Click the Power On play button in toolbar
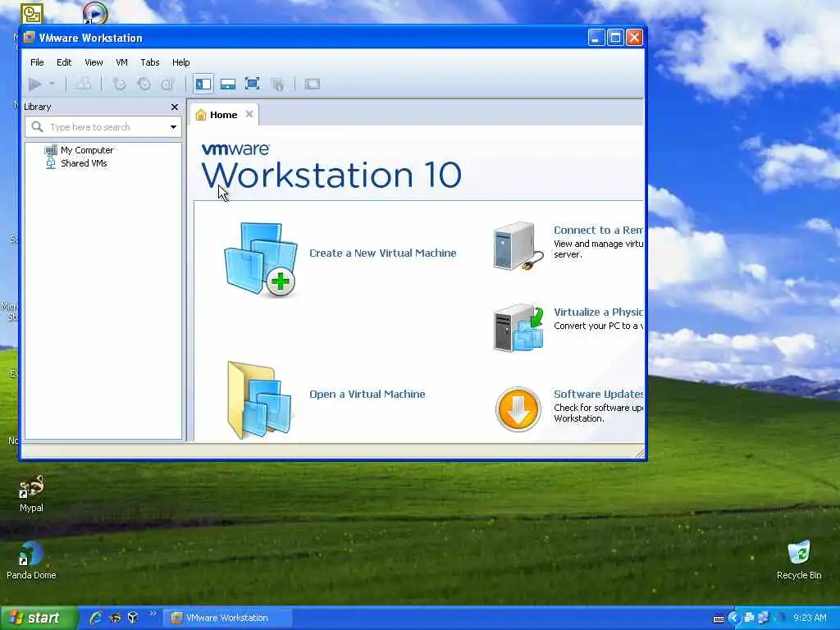This screenshot has width=840, height=630. 34,84
